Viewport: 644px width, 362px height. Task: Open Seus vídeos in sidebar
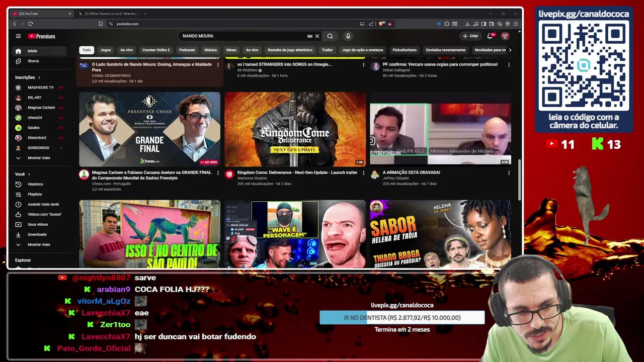(x=40, y=224)
